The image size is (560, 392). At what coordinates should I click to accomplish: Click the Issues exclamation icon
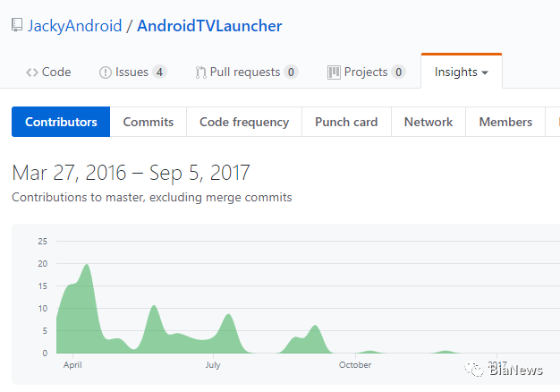[x=105, y=72]
